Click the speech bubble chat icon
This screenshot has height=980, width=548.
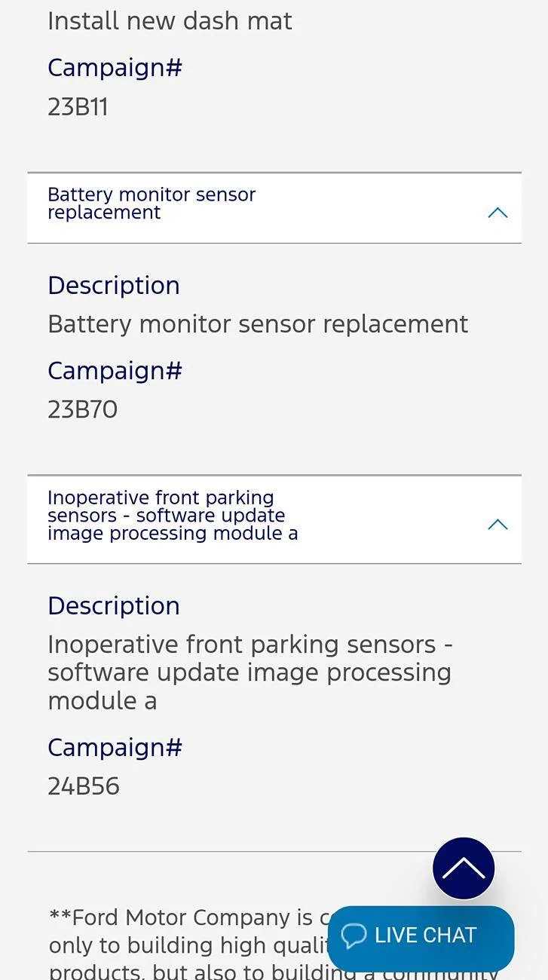[354, 936]
